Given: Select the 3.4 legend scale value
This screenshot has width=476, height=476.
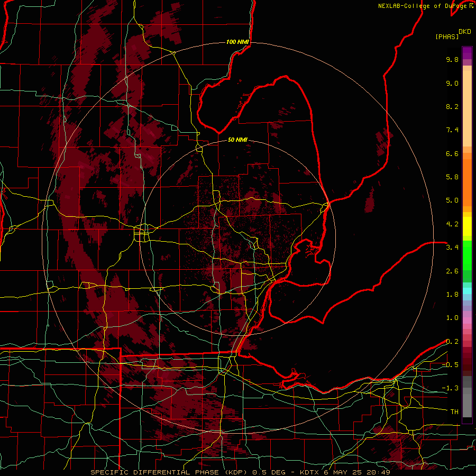Looking at the screenshot, I should 452,248.
